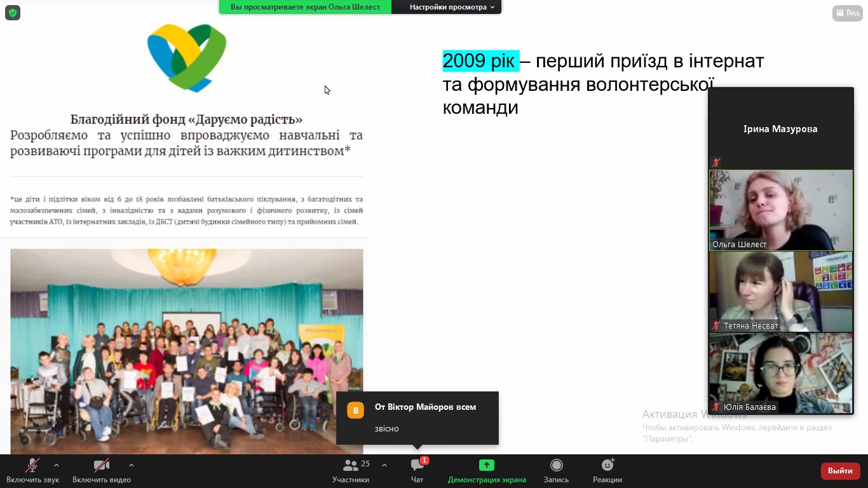Leave meeting with Выйти button

841,471
